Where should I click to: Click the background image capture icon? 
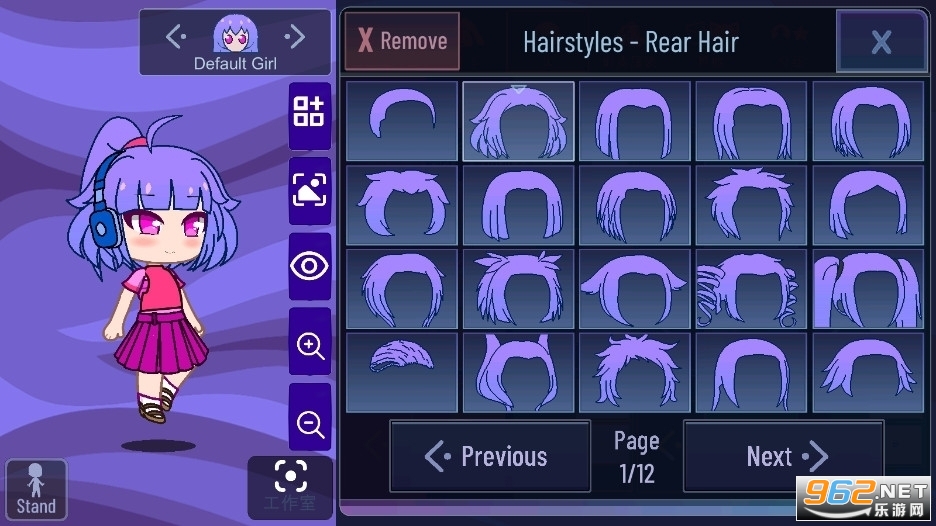309,190
